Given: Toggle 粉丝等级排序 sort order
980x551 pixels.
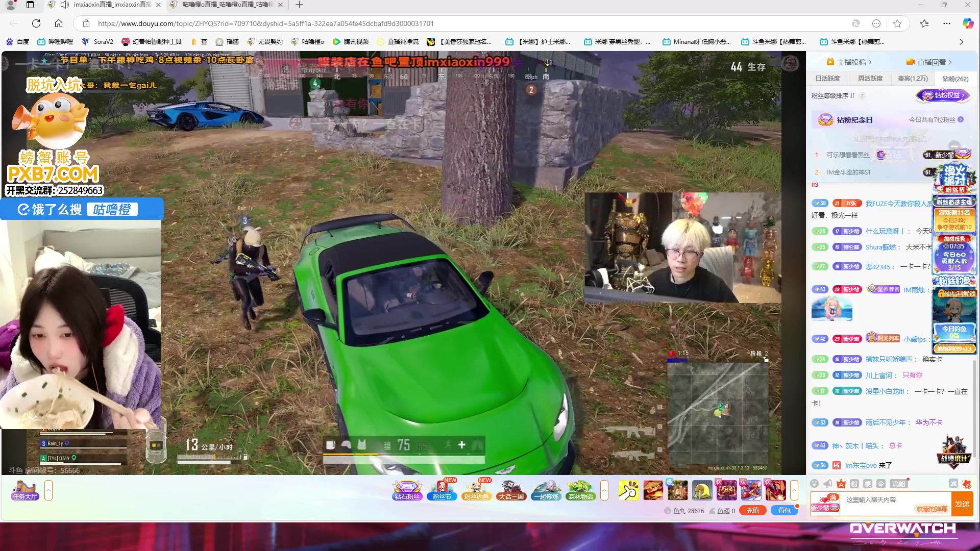Looking at the screenshot, I should [833, 96].
